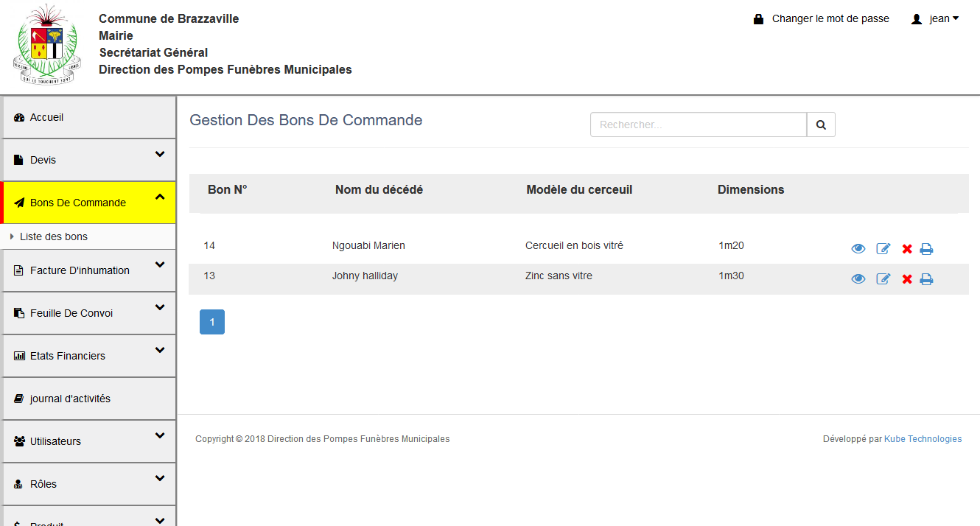Edit order number 13
980x526 pixels.
point(883,279)
